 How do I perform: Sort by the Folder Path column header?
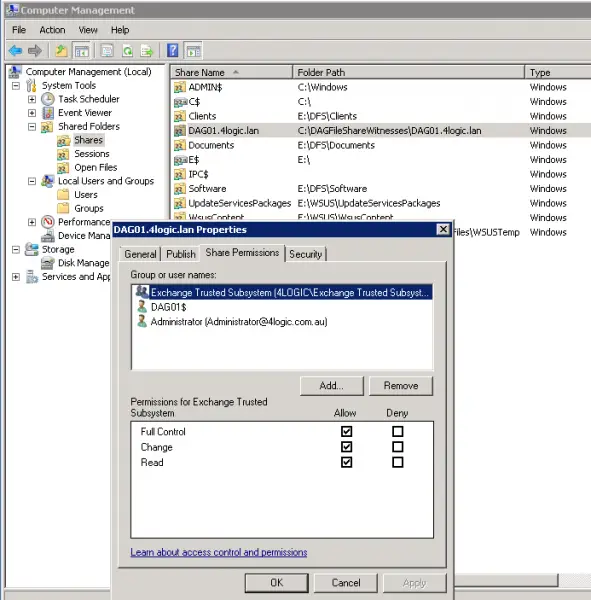408,72
